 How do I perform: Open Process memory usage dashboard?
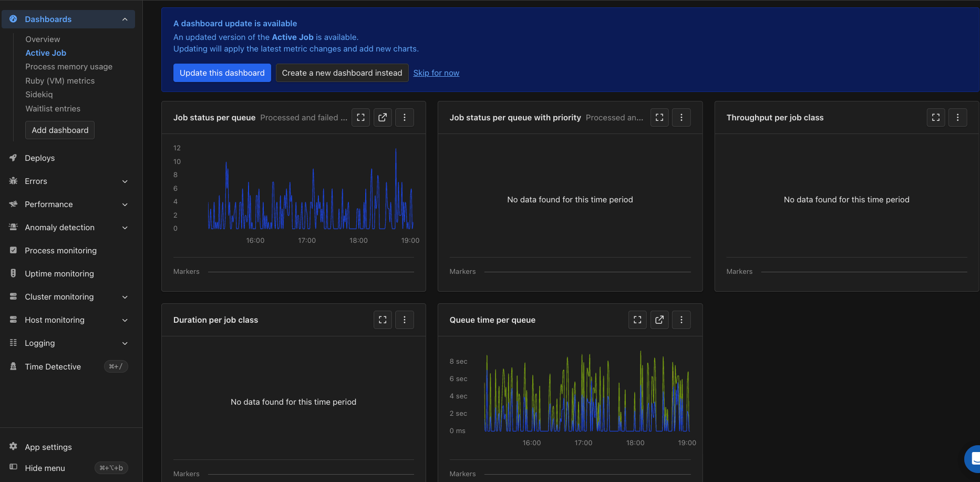point(69,67)
